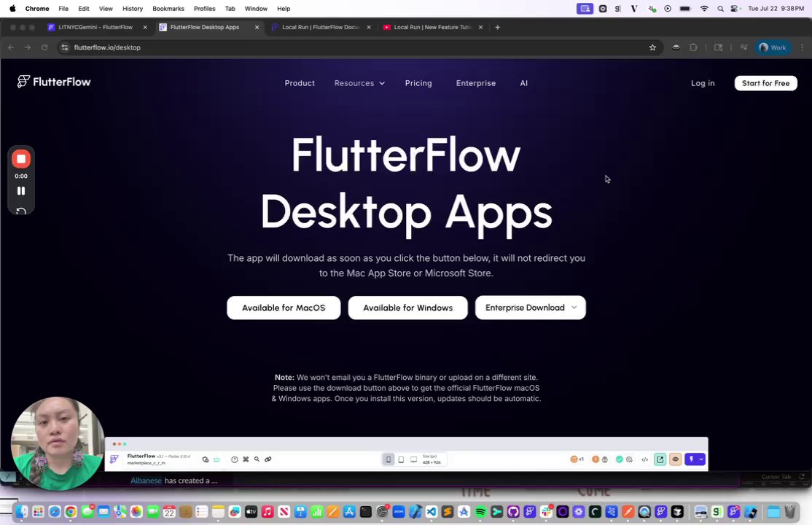This screenshot has height=525, width=812.
Task: Open Safari from the Dock
Action: (x=55, y=512)
